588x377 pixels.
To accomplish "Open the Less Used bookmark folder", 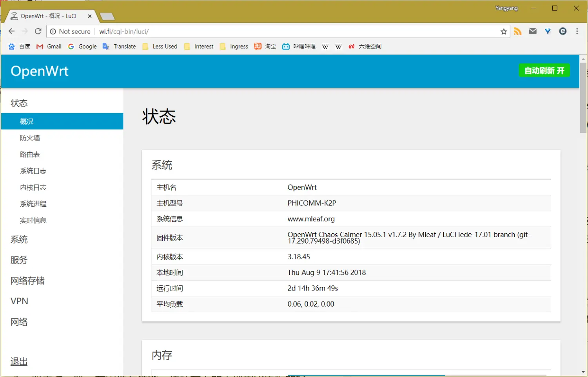I will click(160, 47).
